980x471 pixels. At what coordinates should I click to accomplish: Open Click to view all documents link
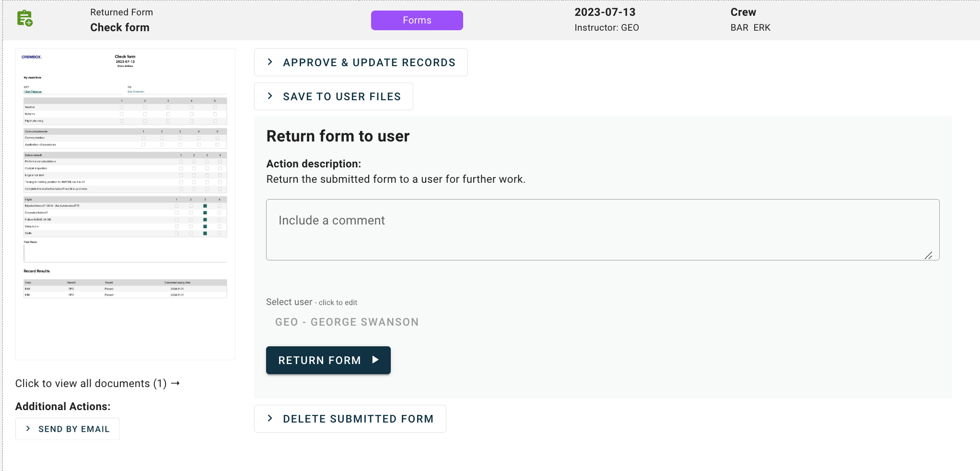click(91, 383)
